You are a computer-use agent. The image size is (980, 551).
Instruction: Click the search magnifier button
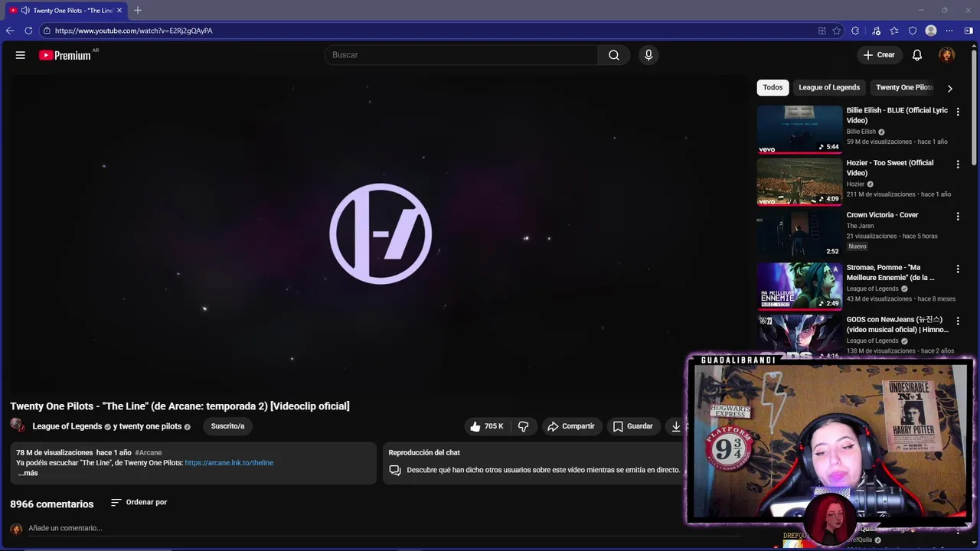614,55
